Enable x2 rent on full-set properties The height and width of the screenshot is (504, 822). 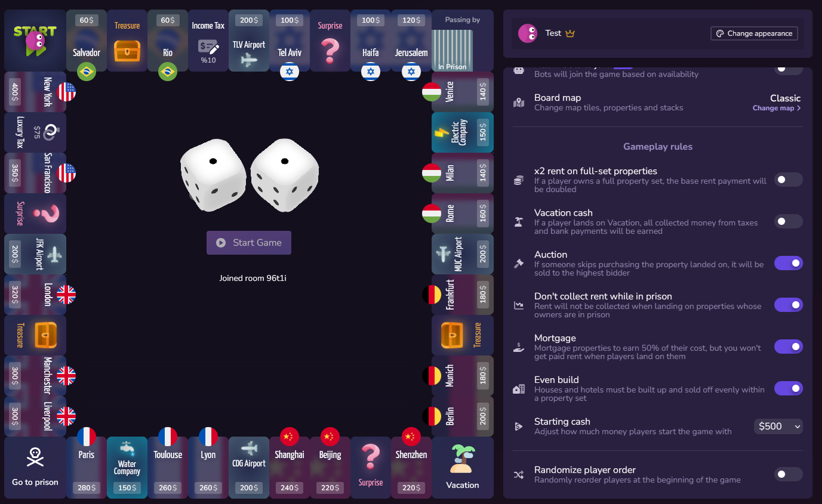(789, 180)
